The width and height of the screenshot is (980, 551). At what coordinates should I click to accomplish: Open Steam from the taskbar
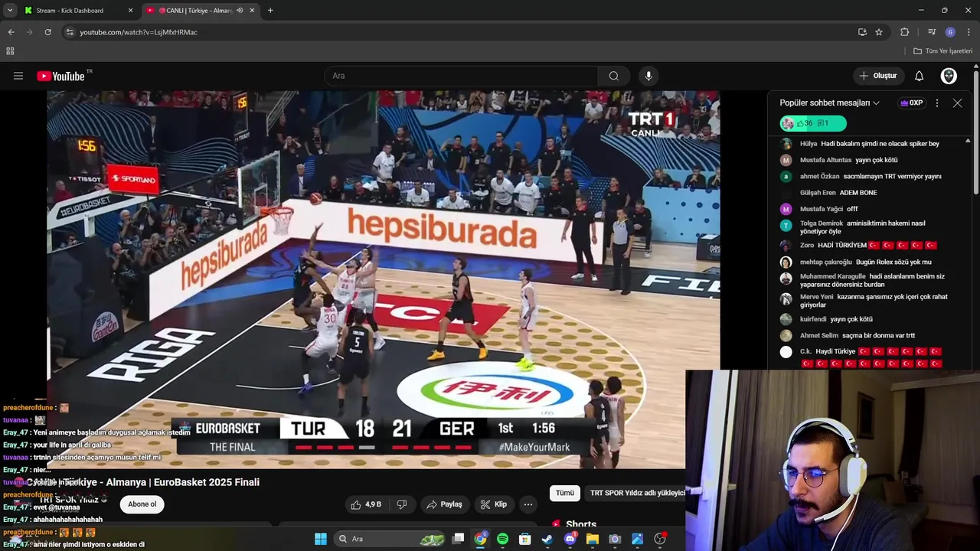click(547, 539)
